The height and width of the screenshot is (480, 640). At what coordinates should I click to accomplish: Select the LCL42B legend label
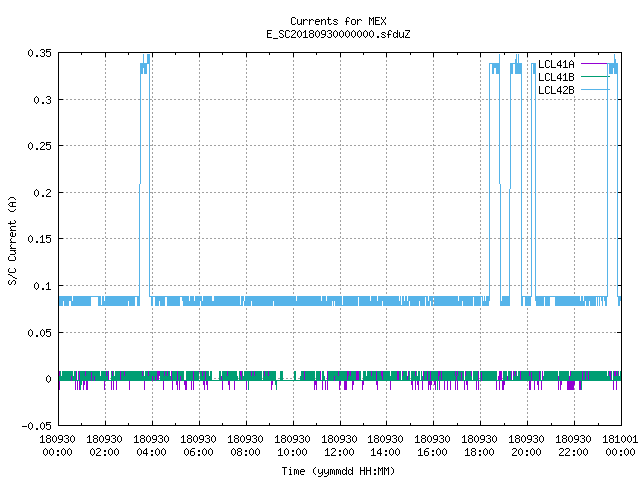(556, 90)
